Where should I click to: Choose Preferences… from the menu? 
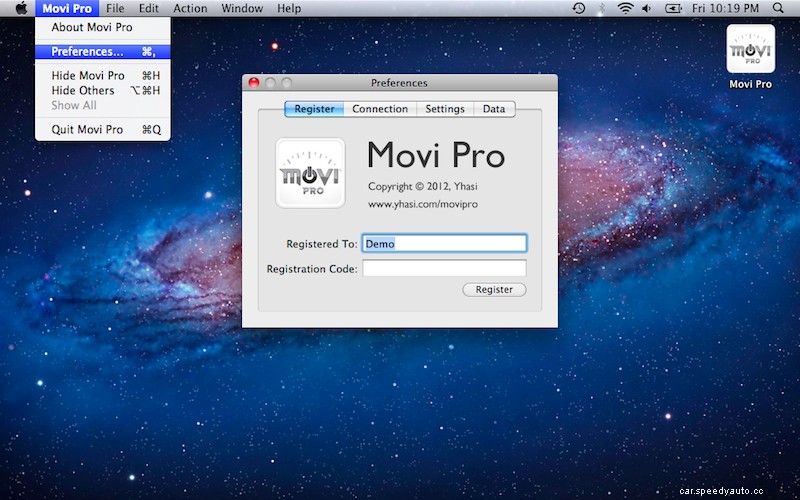tap(88, 51)
